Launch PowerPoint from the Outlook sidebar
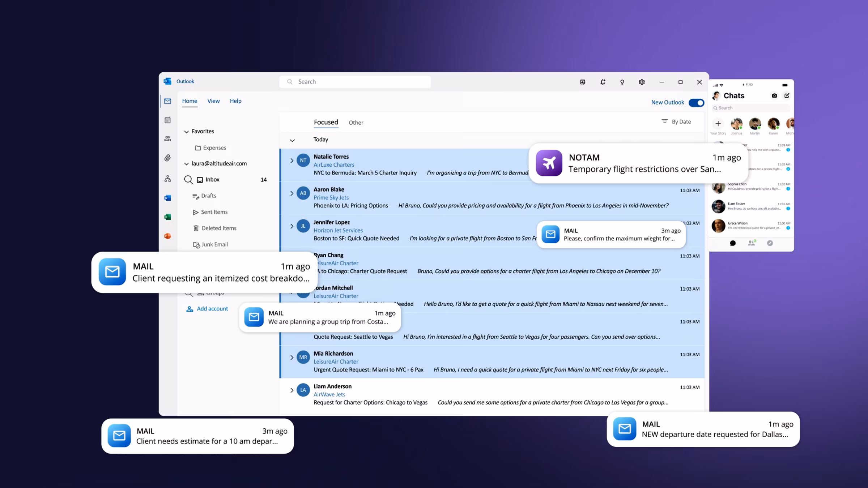This screenshot has width=868, height=488. (167, 236)
